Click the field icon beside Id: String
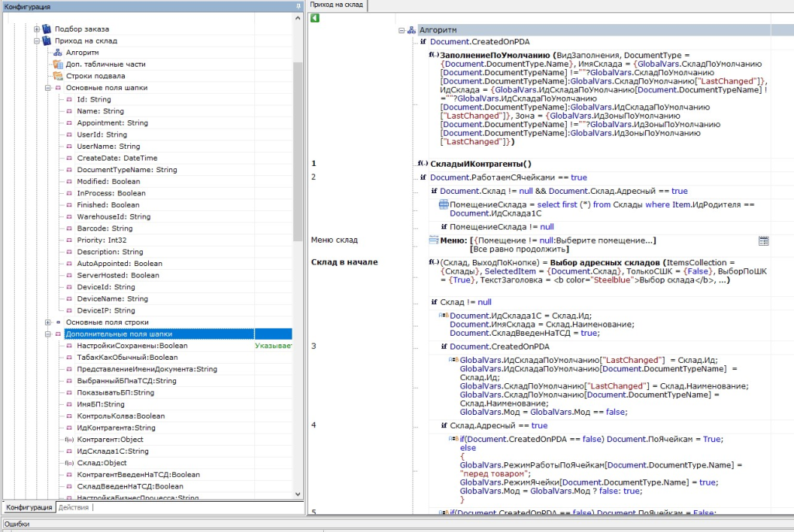Image resolution: width=794 pixels, height=532 pixels. [69, 99]
